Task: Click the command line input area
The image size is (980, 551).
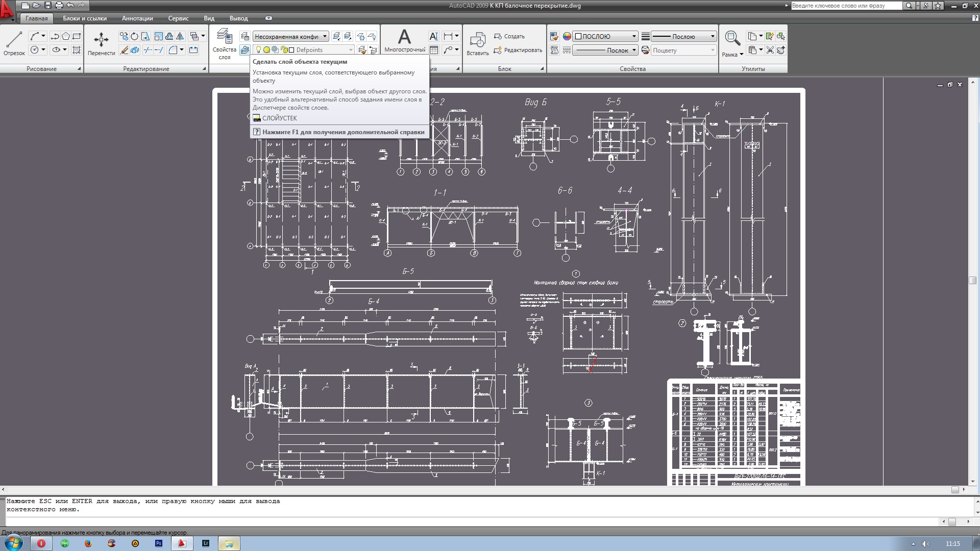Action: [472, 521]
